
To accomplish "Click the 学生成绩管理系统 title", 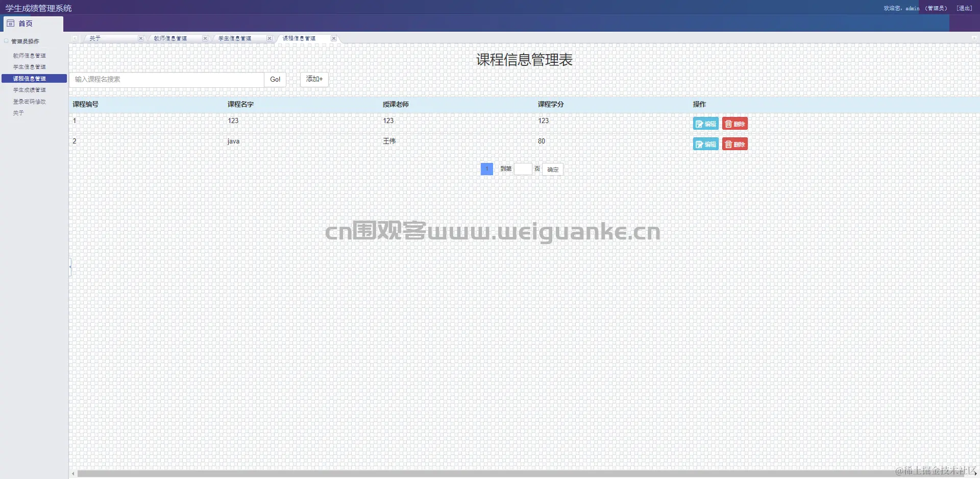I will [x=39, y=8].
